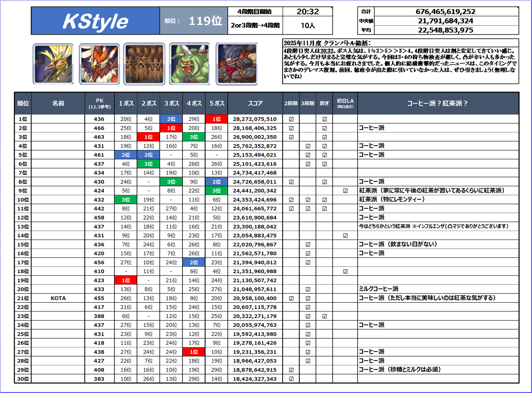Click the KStyle logo banner
The height and width of the screenshot is (393, 532).
(95, 21)
